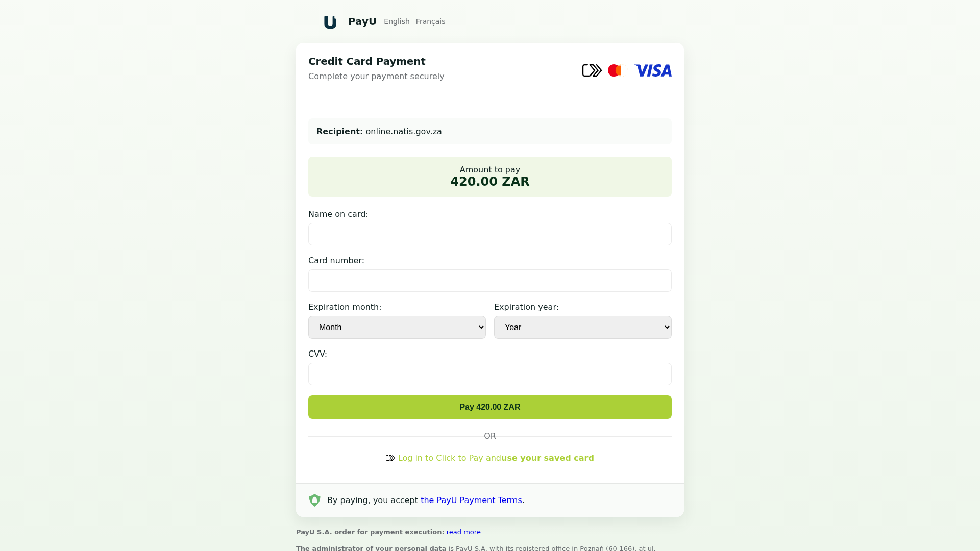Focus the Name on card field
The height and width of the screenshot is (551, 980).
click(489, 234)
